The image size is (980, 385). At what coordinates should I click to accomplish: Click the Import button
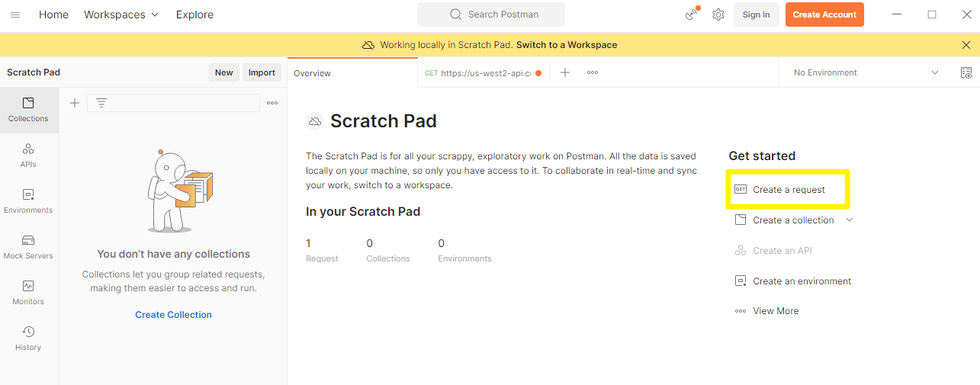tap(262, 72)
